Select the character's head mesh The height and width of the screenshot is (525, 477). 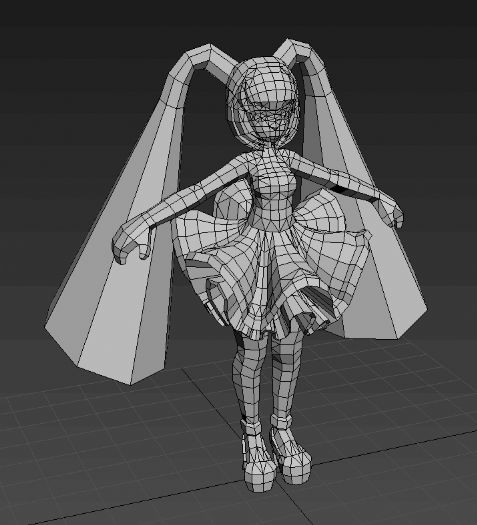(x=263, y=100)
